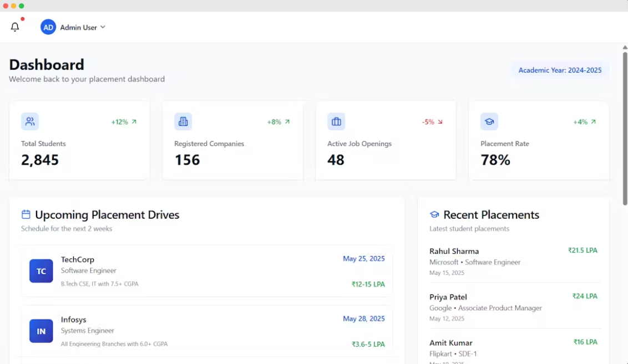Click the Recent Placements heading
This screenshot has width=628, height=364.
point(491,214)
